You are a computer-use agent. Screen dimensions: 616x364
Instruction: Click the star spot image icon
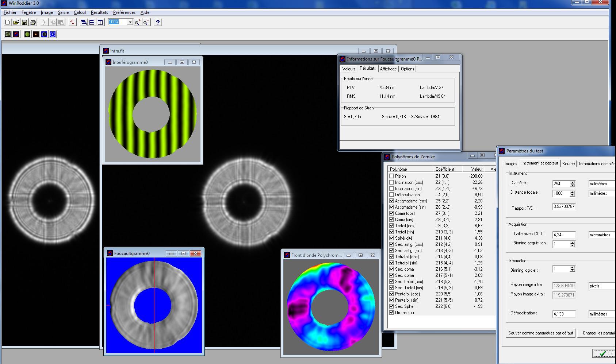pos(36,34)
